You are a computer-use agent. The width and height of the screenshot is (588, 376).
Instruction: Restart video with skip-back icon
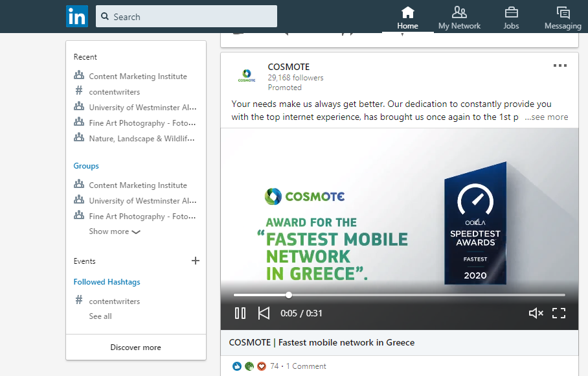pos(264,313)
